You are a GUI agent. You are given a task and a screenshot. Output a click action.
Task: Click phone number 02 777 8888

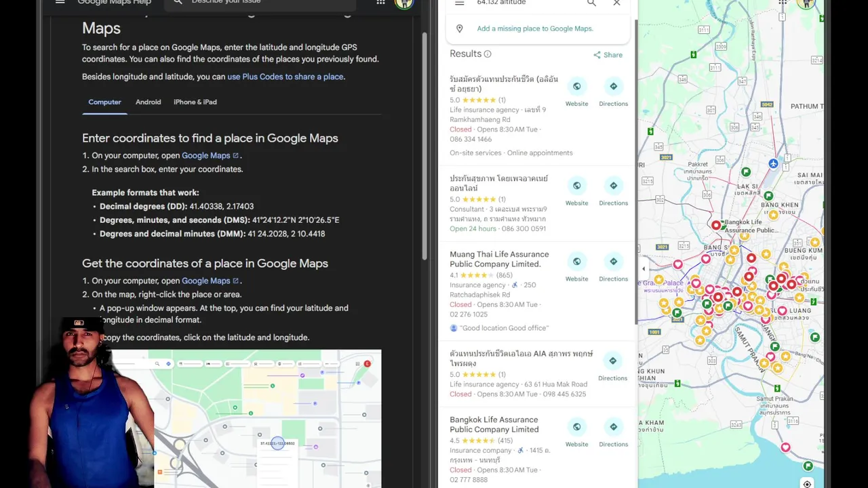point(469,480)
